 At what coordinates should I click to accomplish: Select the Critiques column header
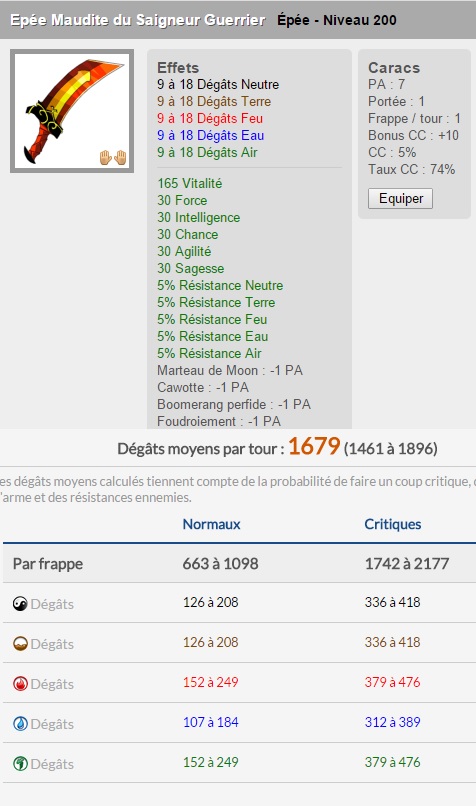pos(393,524)
